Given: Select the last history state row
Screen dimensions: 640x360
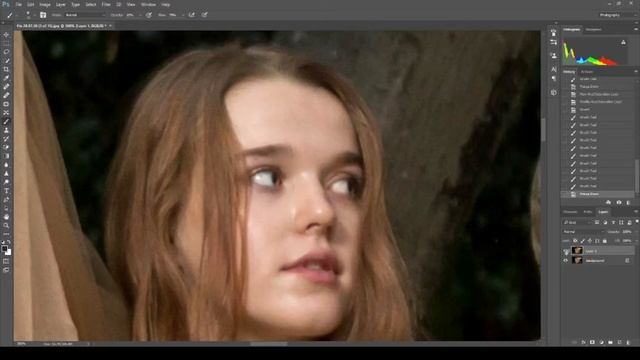Looking at the screenshot, I should point(598,194).
